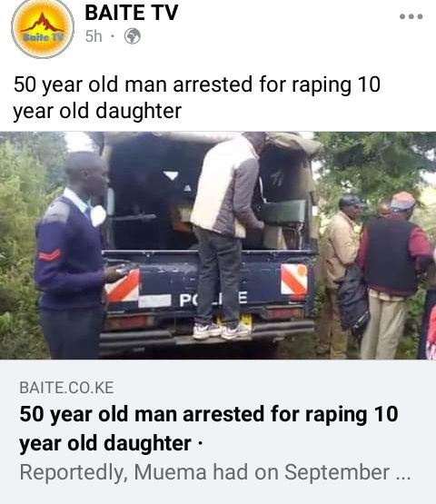This screenshot has height=504, width=436.
Task: Click the man wearing the maroon cap
Action: tap(394, 273)
